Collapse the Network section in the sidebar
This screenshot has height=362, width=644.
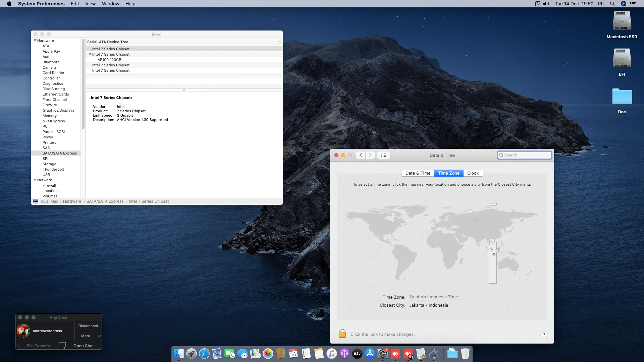(x=35, y=180)
